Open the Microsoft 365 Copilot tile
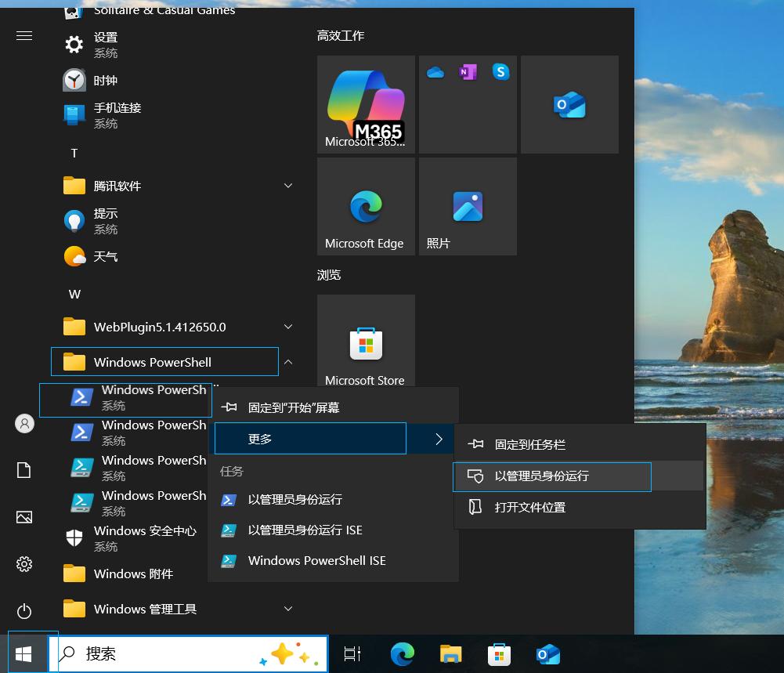The height and width of the screenshot is (673, 784). click(365, 103)
